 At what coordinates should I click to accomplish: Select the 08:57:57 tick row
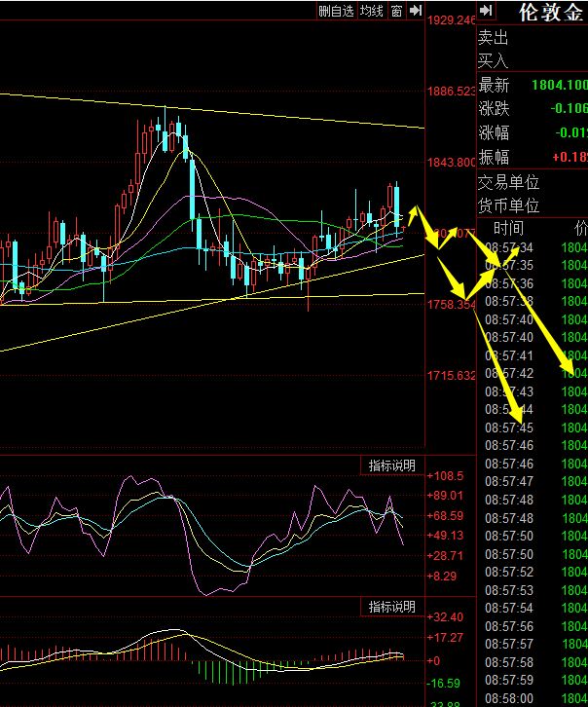point(533,644)
